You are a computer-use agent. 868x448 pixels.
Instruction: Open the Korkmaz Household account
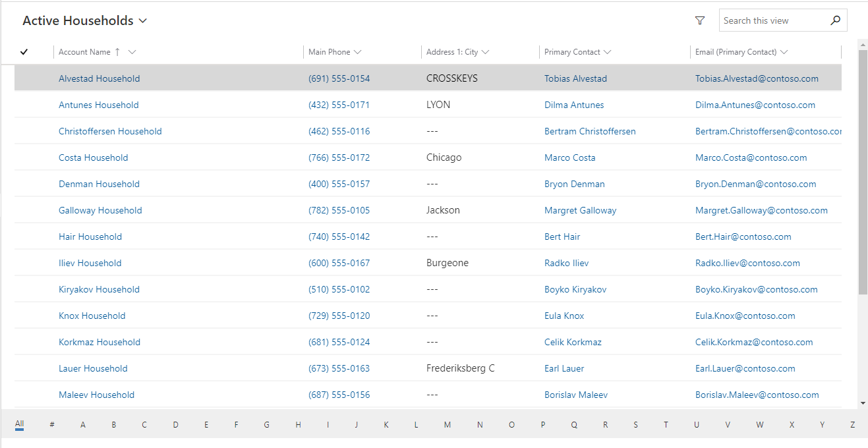[x=100, y=342]
